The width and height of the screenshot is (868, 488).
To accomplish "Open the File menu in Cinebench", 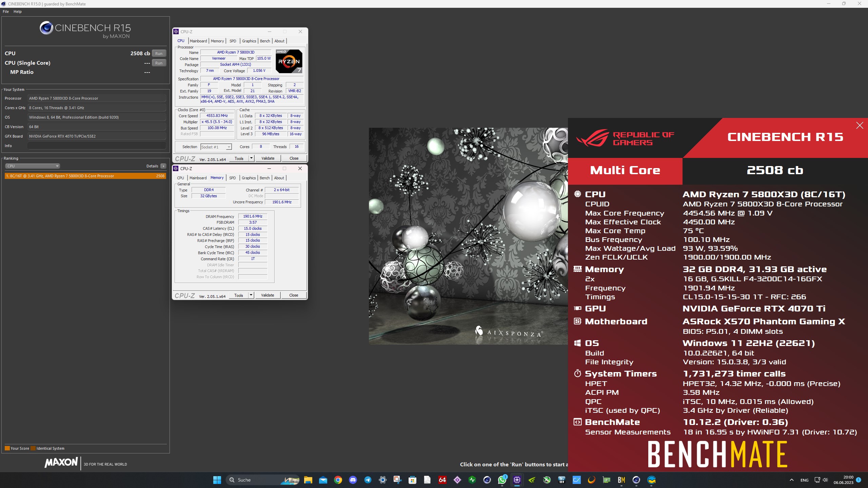I will pos(6,12).
